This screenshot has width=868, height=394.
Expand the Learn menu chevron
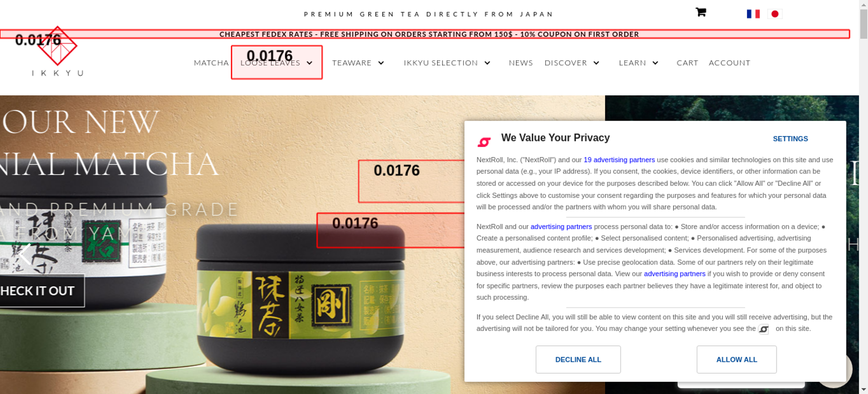click(x=655, y=63)
